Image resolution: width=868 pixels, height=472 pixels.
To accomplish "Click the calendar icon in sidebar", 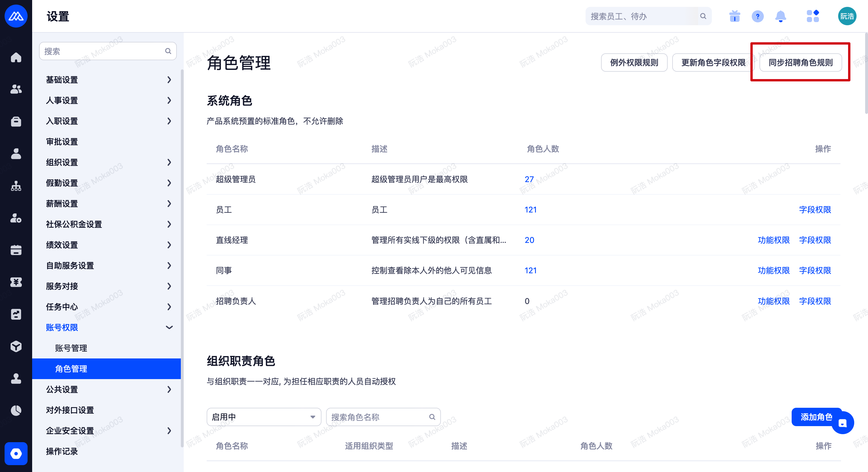I will click(16, 250).
